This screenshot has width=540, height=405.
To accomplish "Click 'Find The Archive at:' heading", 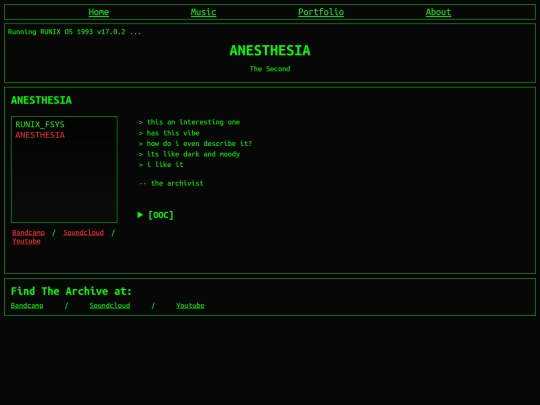I will point(71,291).
